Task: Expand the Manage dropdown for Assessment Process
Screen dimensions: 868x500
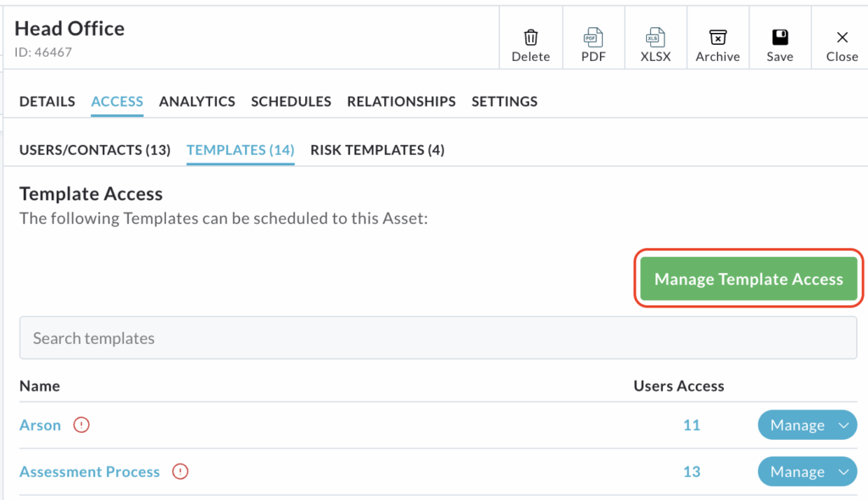Action: pyautogui.click(x=843, y=472)
